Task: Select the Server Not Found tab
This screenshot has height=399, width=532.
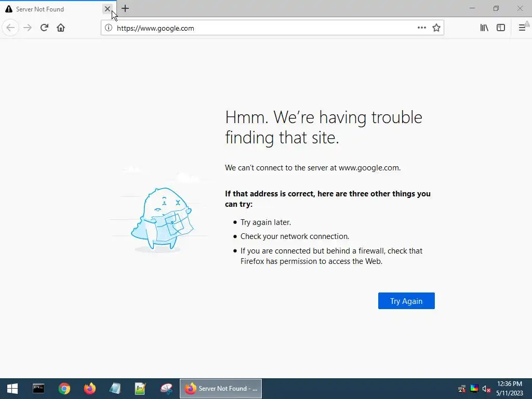Action: pyautogui.click(x=58, y=9)
